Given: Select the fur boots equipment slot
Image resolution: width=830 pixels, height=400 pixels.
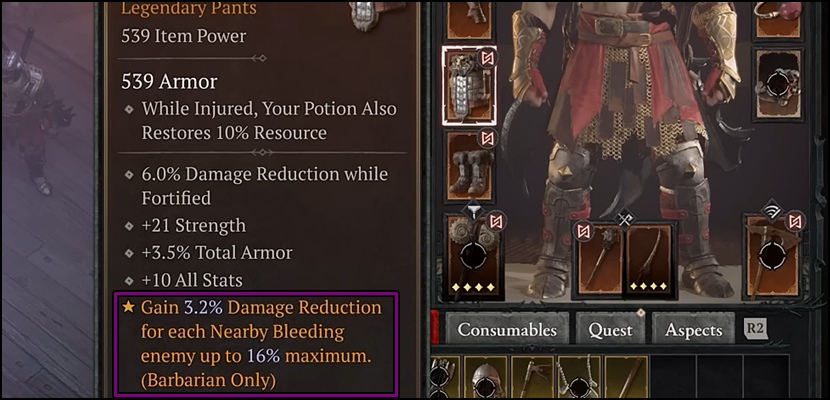Looking at the screenshot, I should 469,166.
